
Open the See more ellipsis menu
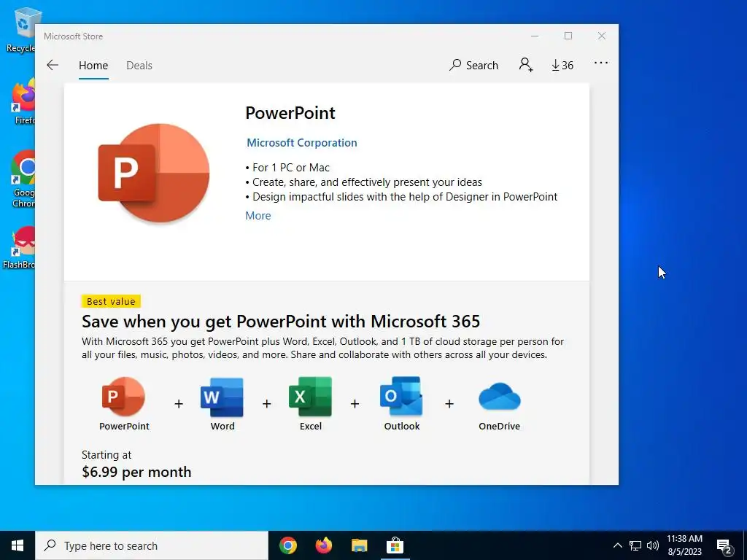(601, 63)
